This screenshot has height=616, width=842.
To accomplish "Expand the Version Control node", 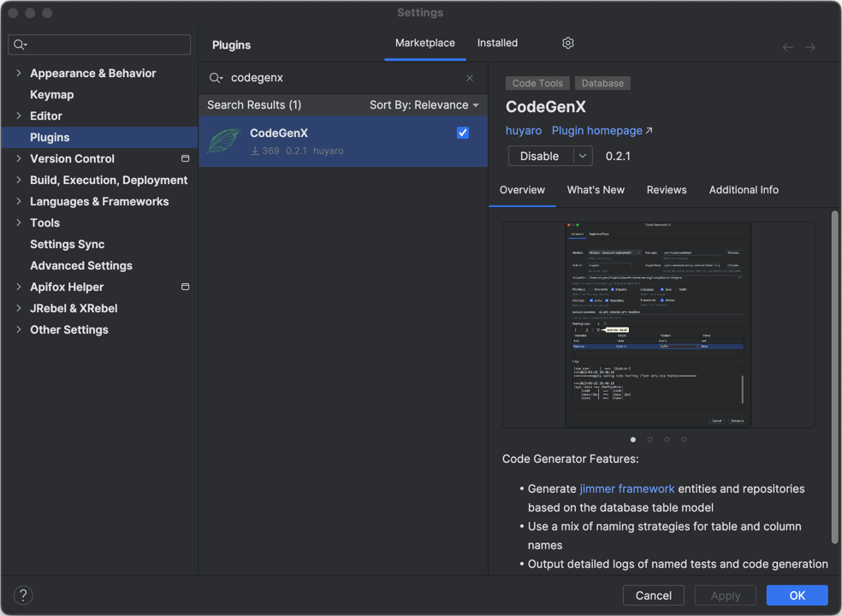I will 19,158.
